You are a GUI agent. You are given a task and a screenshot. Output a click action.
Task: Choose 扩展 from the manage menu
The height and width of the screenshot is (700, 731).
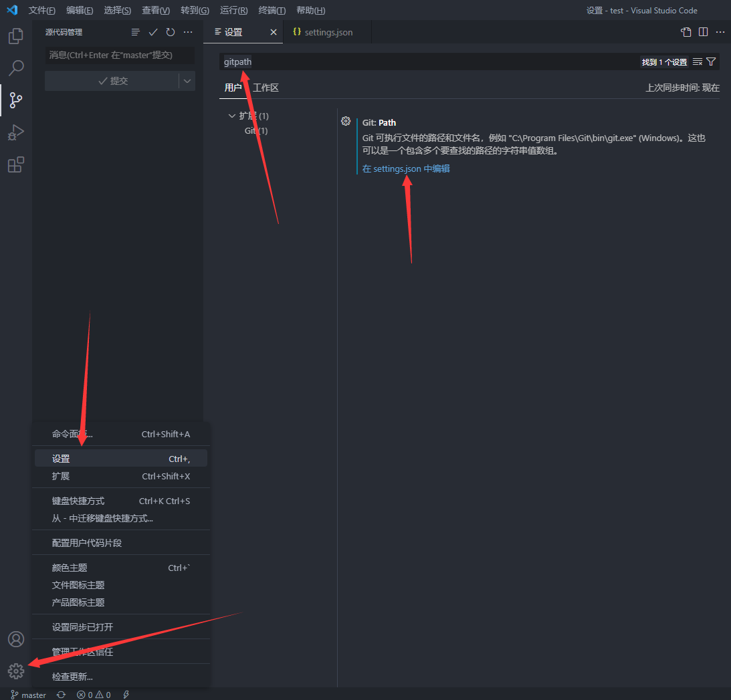[x=121, y=476]
